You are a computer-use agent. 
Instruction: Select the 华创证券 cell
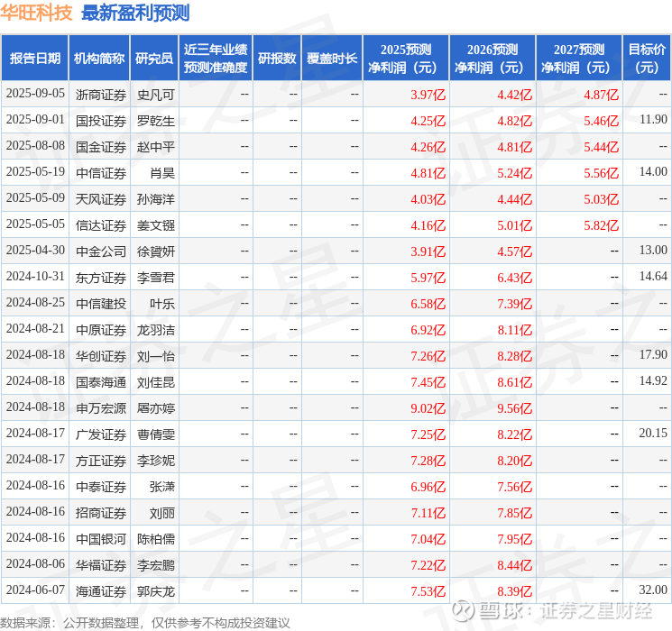pyautogui.click(x=101, y=356)
